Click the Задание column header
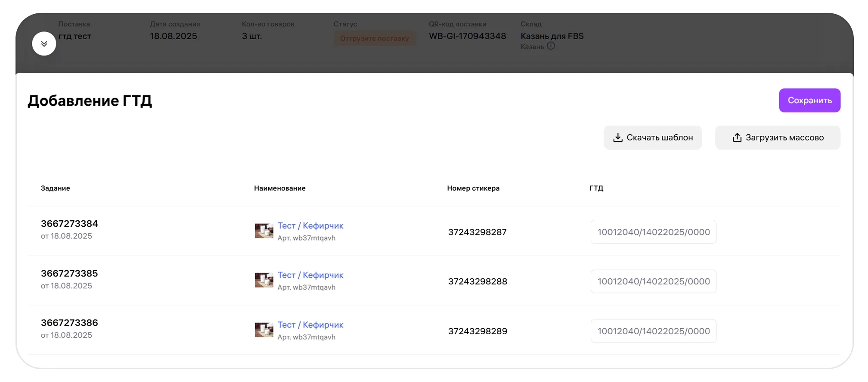The width and height of the screenshot is (868, 382). click(56, 188)
